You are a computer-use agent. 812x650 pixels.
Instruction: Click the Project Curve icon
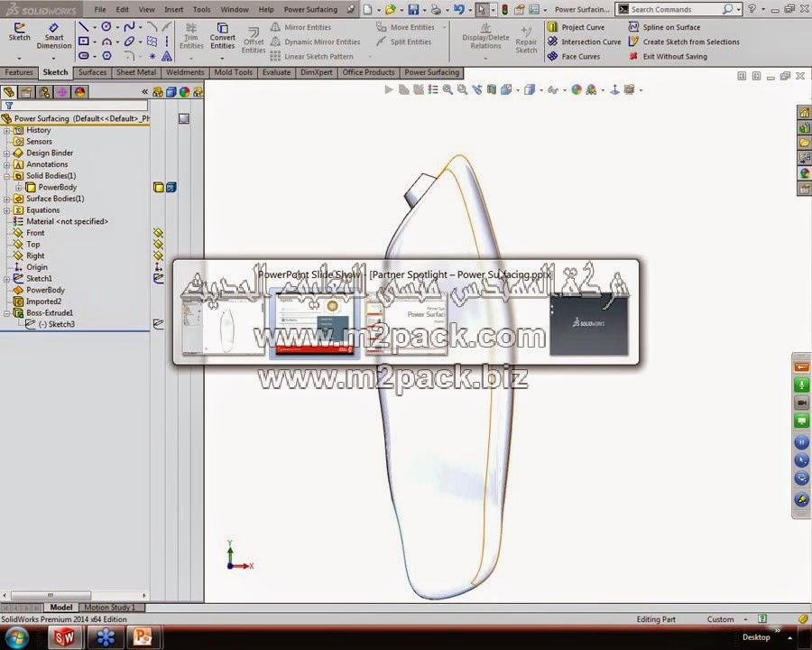(x=552, y=27)
